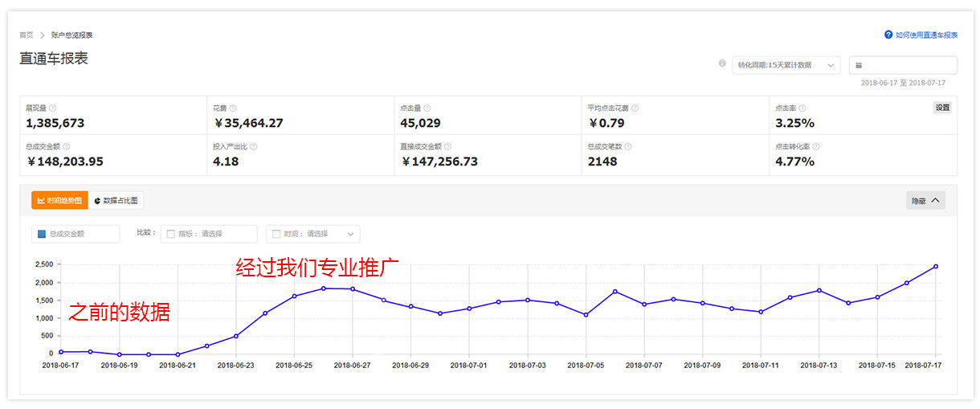This screenshot has height=409, width=980.
Task: Switch to the 时间趋势图 tab
Action: tap(59, 201)
